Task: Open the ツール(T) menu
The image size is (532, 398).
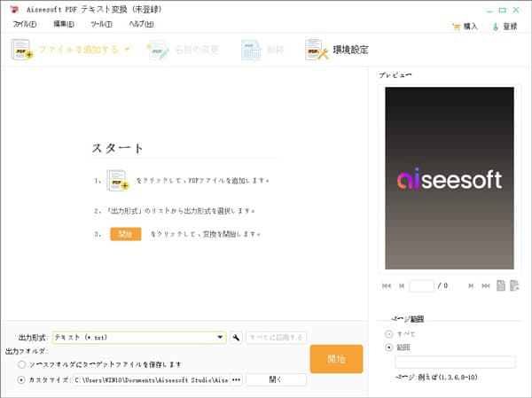Action: (101, 24)
